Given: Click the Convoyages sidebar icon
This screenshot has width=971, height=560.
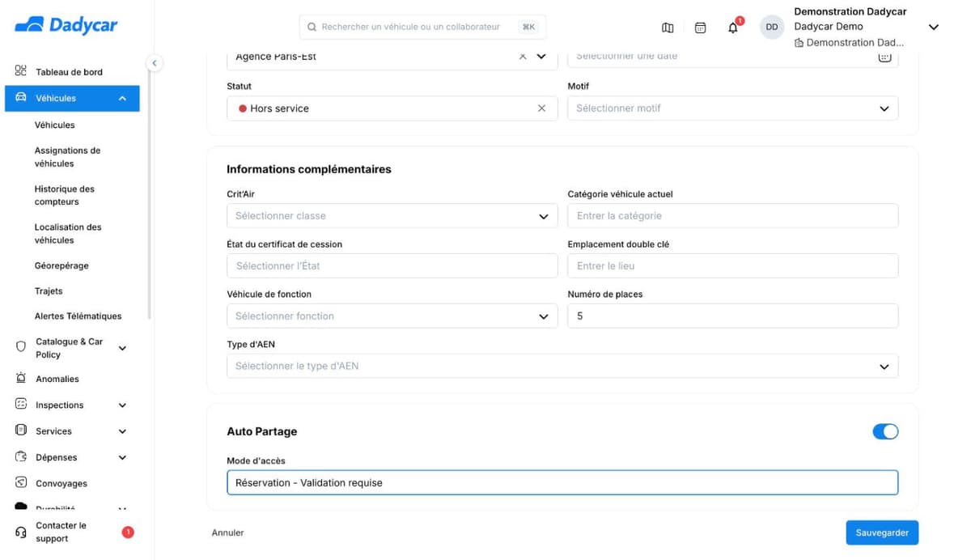Looking at the screenshot, I should pyautogui.click(x=21, y=482).
